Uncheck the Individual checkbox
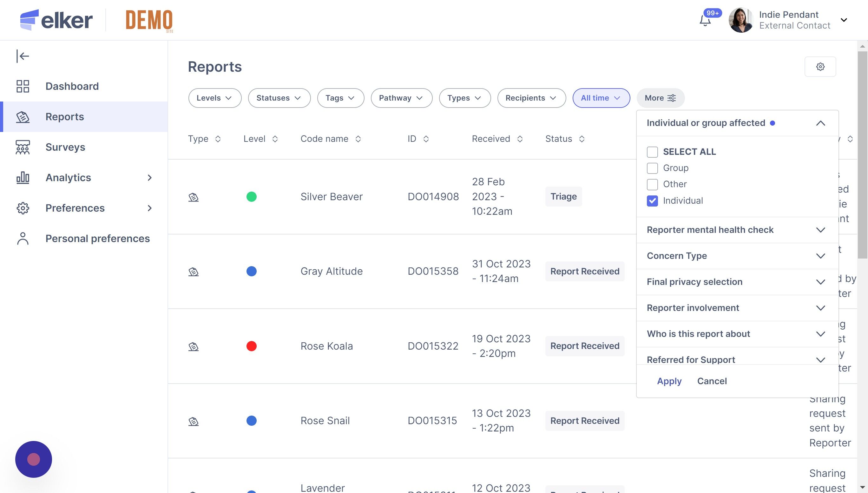The height and width of the screenshot is (493, 868). coord(652,201)
